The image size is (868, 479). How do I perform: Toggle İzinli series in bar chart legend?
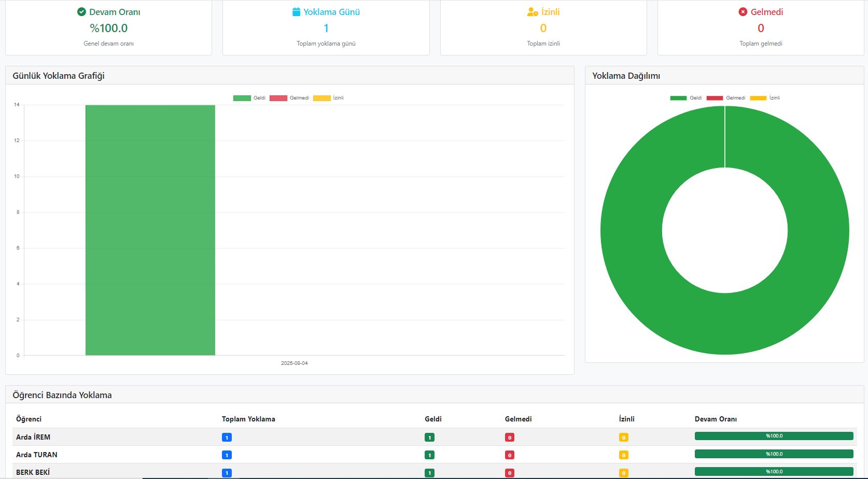click(329, 98)
